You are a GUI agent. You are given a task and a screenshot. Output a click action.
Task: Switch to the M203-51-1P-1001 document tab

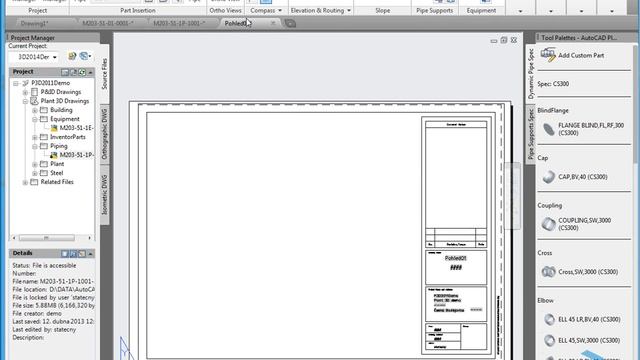(179, 24)
